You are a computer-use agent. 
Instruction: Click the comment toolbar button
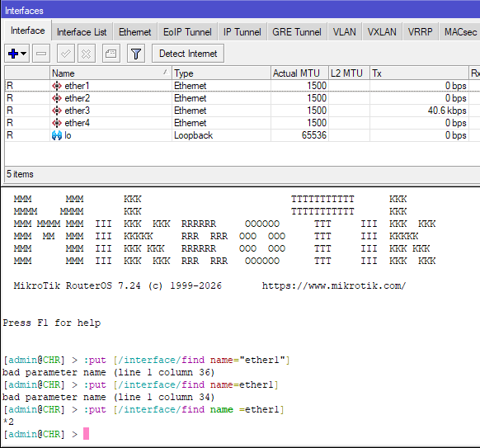click(111, 54)
